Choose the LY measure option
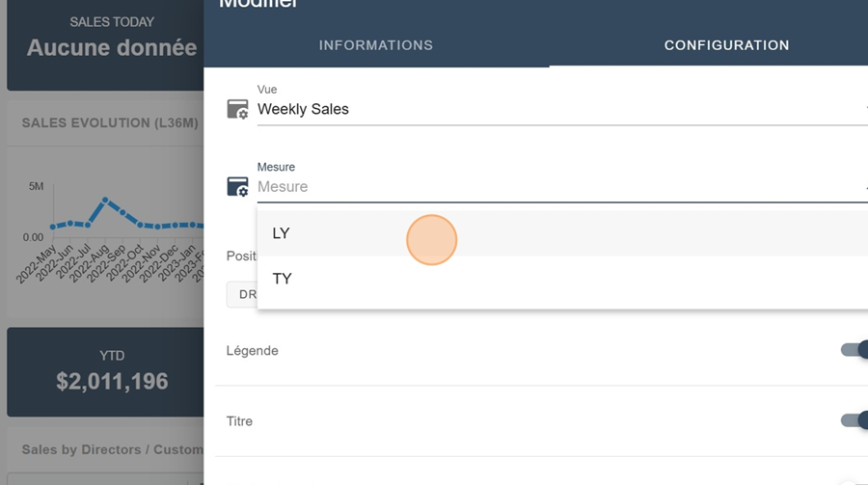Image resolution: width=868 pixels, height=485 pixels. (x=282, y=233)
